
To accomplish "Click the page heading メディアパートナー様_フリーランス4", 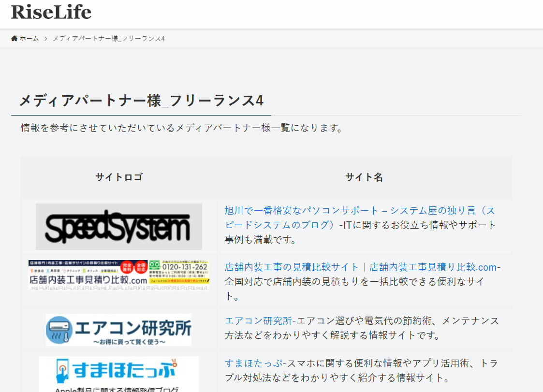I will click(141, 101).
